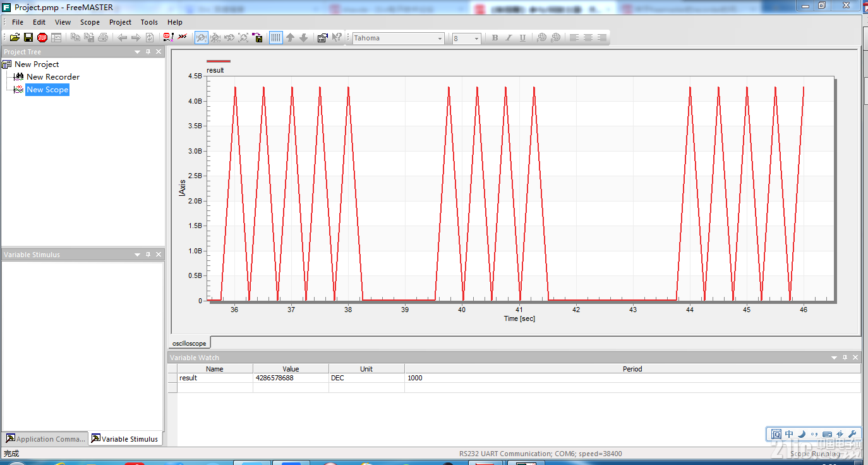Open the Scope menu
This screenshot has width=868, height=465.
pyautogui.click(x=90, y=22)
